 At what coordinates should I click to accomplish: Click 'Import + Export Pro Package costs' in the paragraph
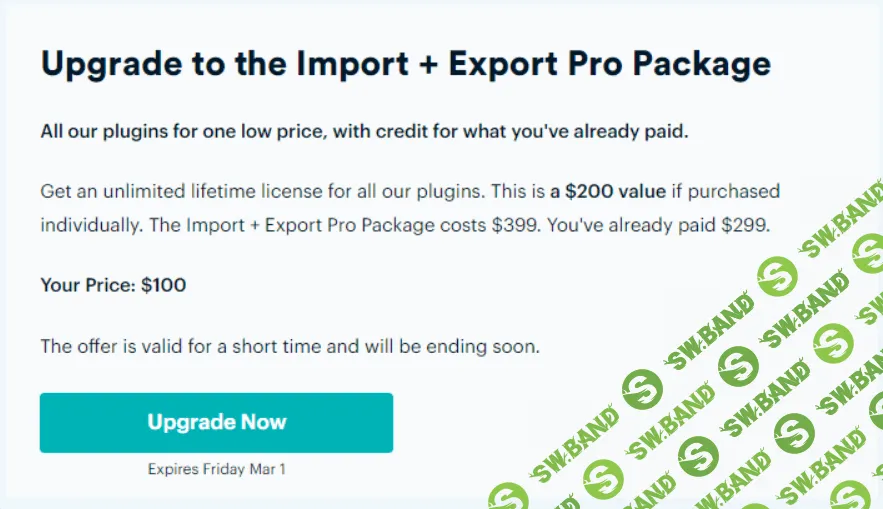318,224
